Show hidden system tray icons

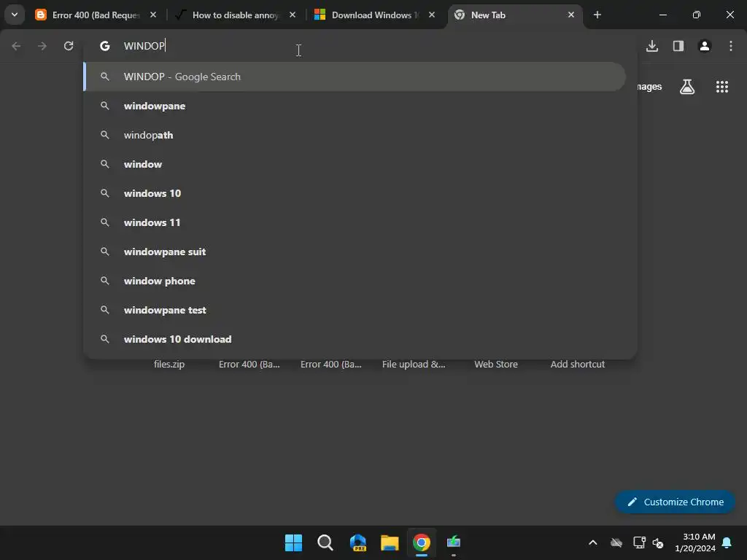[x=592, y=542]
